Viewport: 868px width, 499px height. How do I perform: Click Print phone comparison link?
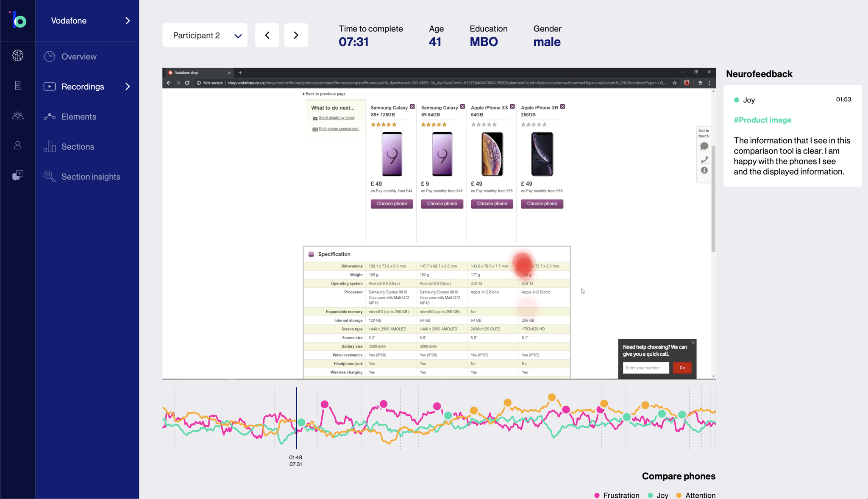(339, 129)
